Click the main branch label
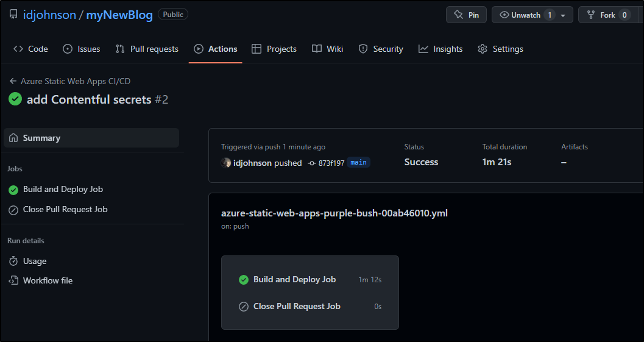The height and width of the screenshot is (342, 644). 358,162
